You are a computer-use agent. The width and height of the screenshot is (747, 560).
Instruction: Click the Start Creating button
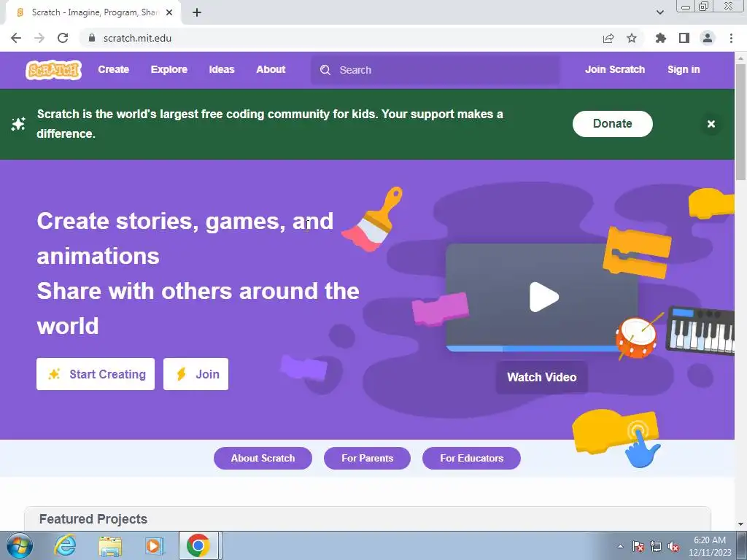click(x=96, y=374)
